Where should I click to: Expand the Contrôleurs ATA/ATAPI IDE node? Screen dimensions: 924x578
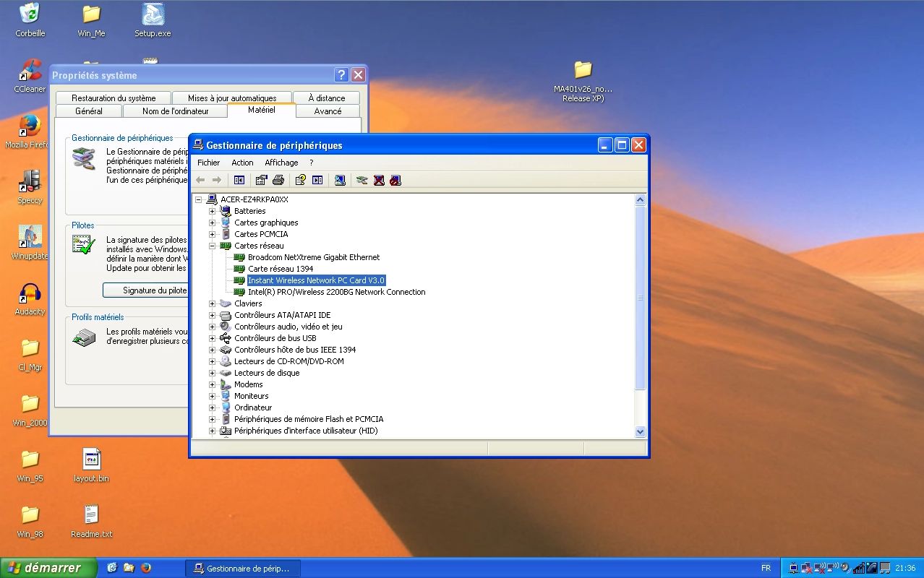click(213, 315)
